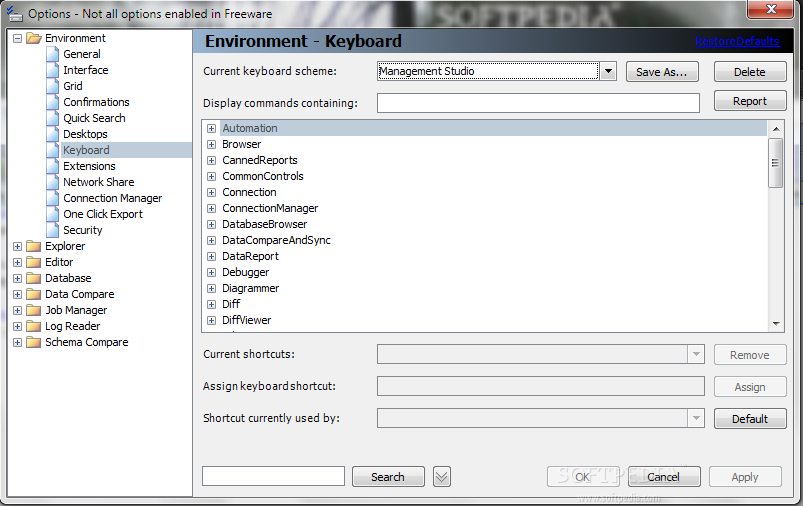Click the Assign keyboard shortcut field
803x506 pixels.
coord(541,386)
